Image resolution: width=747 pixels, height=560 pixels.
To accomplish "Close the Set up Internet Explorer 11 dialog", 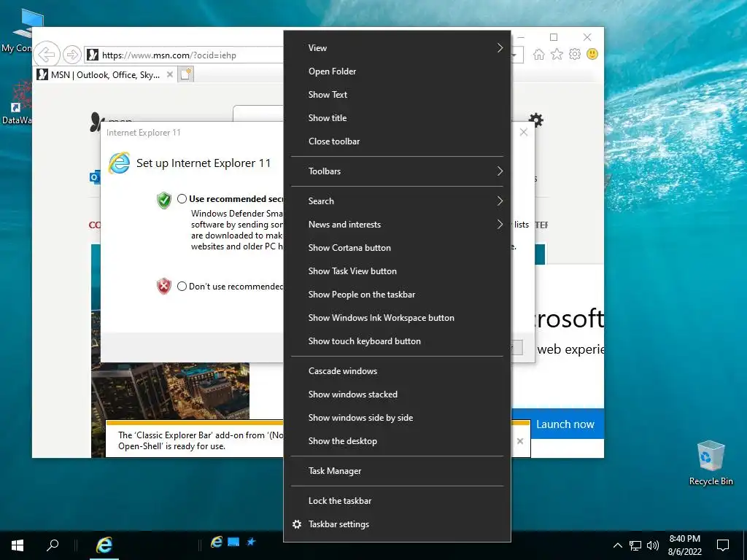I will click(x=524, y=133).
